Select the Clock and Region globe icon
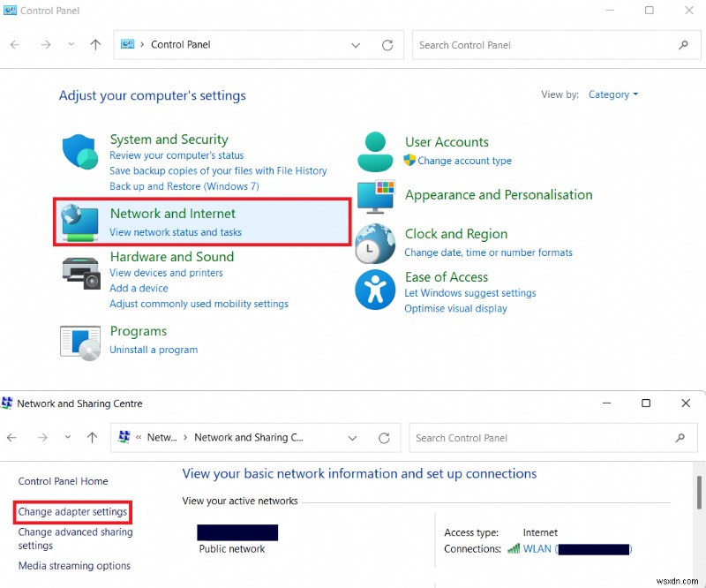The width and height of the screenshot is (706, 588). (374, 242)
